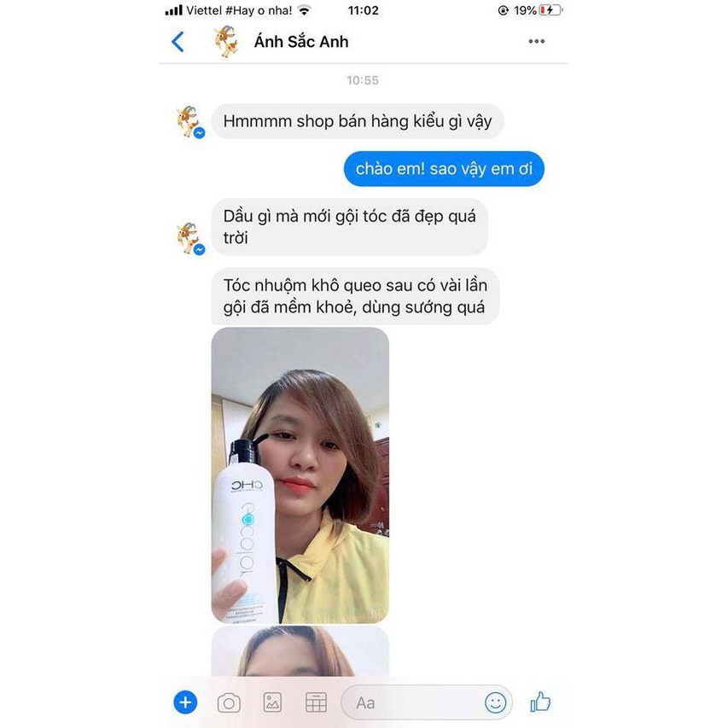728x728 pixels.
Task: Tap the "Hmmmm shop bán hàng" message
Action: click(358, 121)
